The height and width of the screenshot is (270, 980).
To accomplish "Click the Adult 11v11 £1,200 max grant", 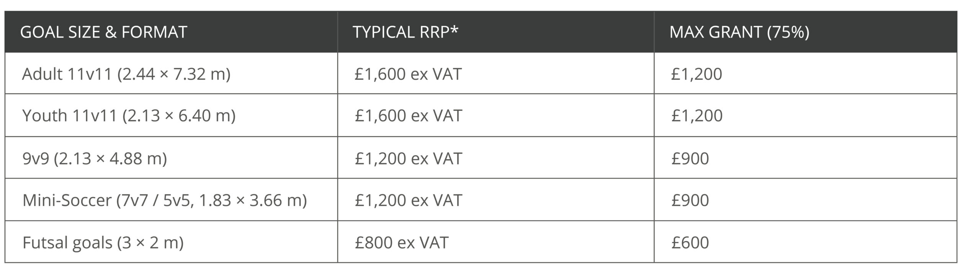I will point(697,74).
